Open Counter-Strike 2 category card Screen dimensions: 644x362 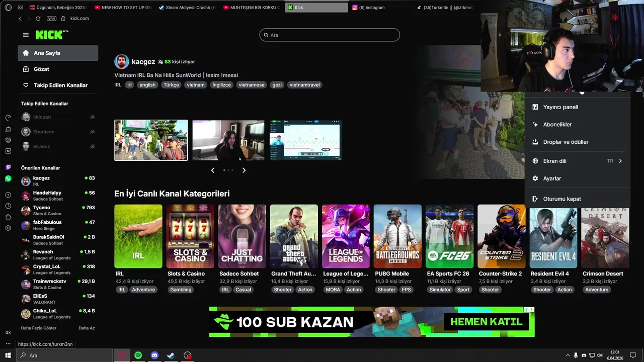click(501, 236)
